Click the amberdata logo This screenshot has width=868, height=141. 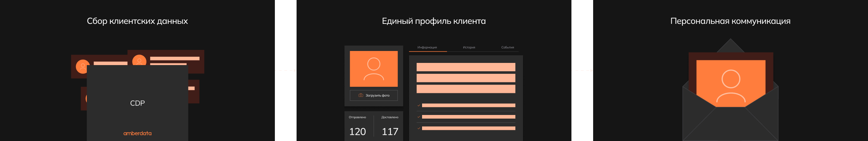[137, 133]
